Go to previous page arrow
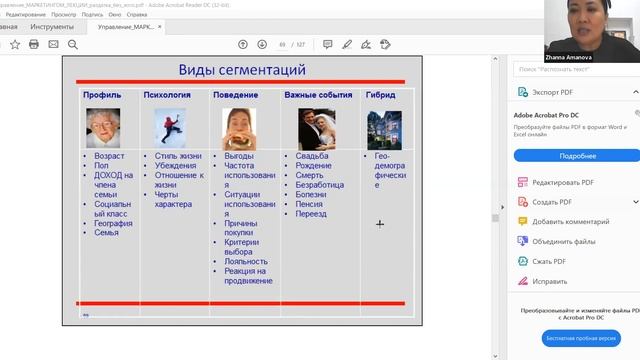The width and height of the screenshot is (640, 360). click(x=243, y=44)
